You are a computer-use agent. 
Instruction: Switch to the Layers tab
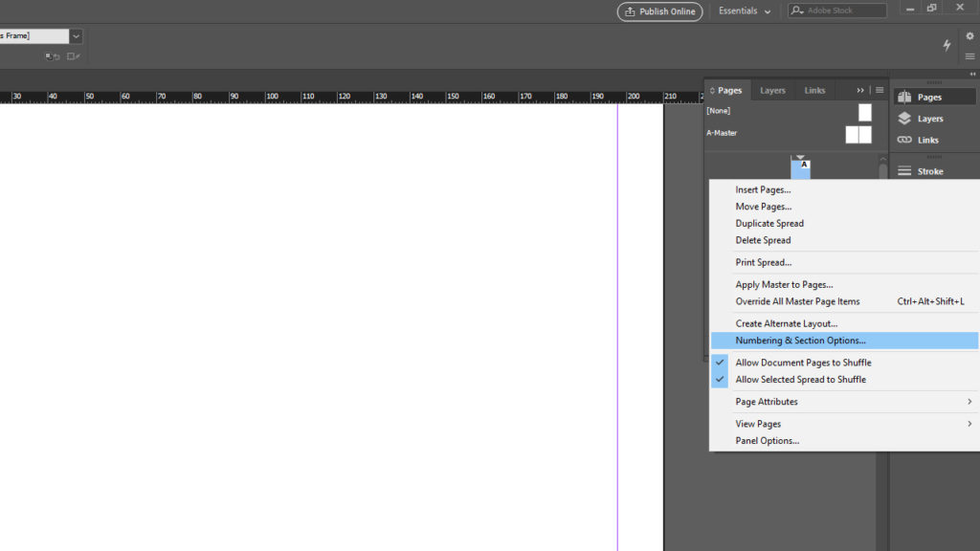pos(772,90)
